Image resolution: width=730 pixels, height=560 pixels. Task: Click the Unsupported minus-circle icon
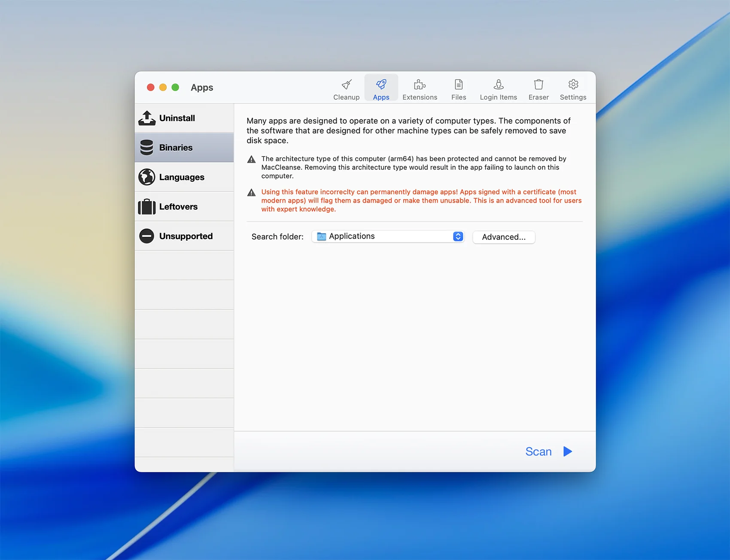point(147,236)
